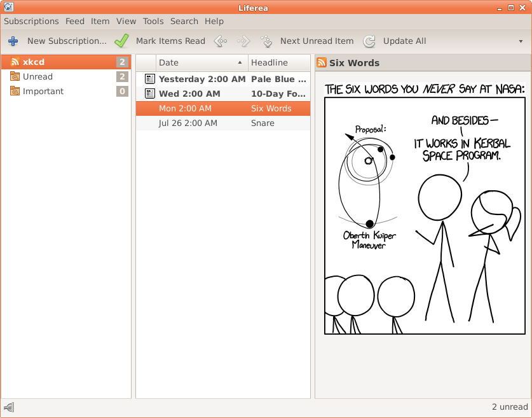Click the Six Words title link
This screenshot has width=532, height=418.
(x=354, y=63)
